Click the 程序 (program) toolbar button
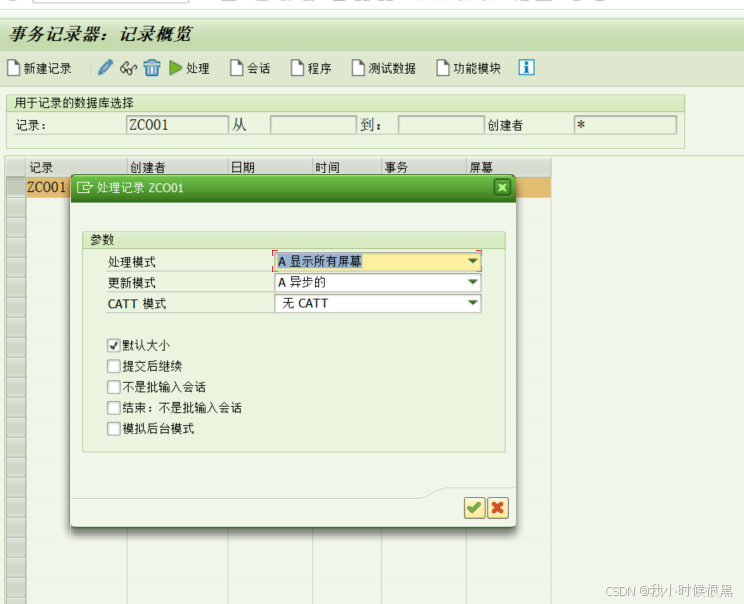744x604 pixels. point(311,68)
